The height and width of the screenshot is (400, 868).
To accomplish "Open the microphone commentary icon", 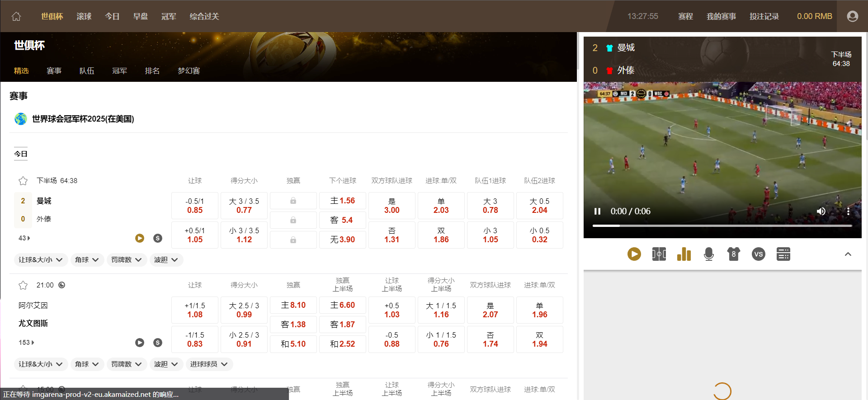I will (708, 254).
